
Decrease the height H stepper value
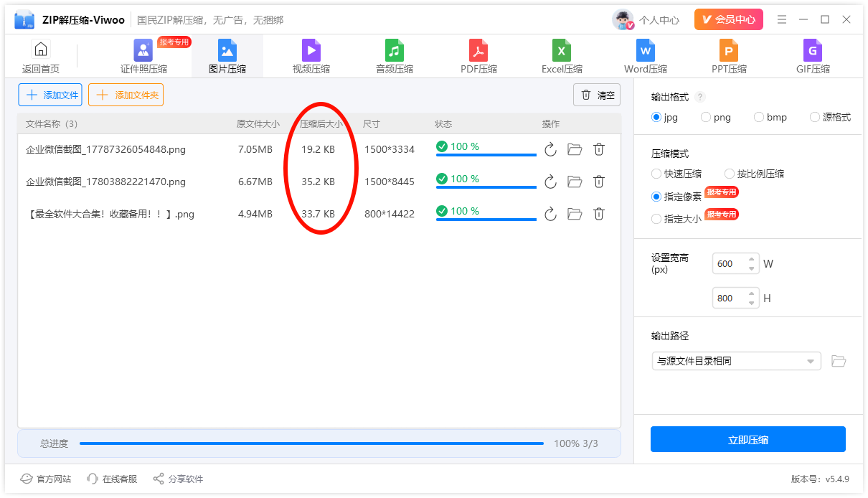click(x=752, y=303)
